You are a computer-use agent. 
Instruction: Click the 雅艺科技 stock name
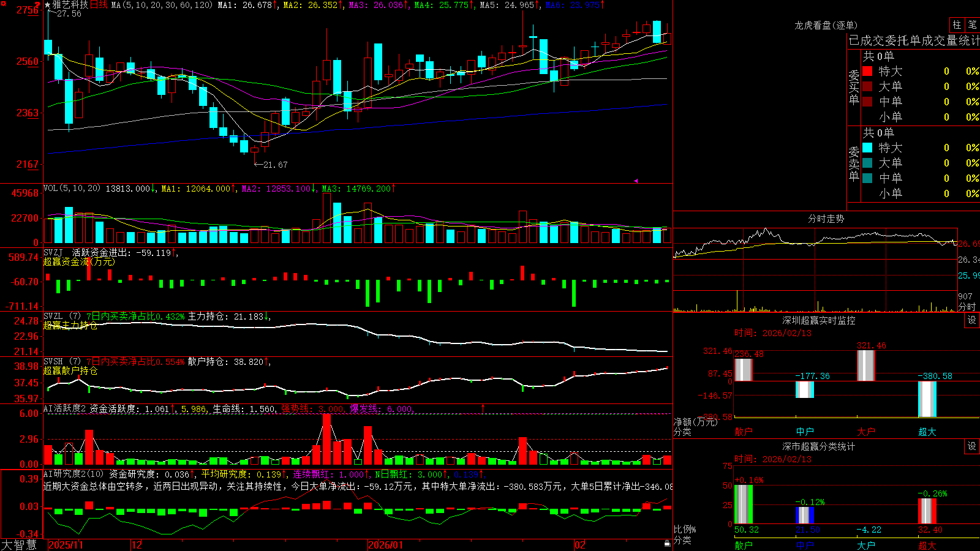click(70, 5)
